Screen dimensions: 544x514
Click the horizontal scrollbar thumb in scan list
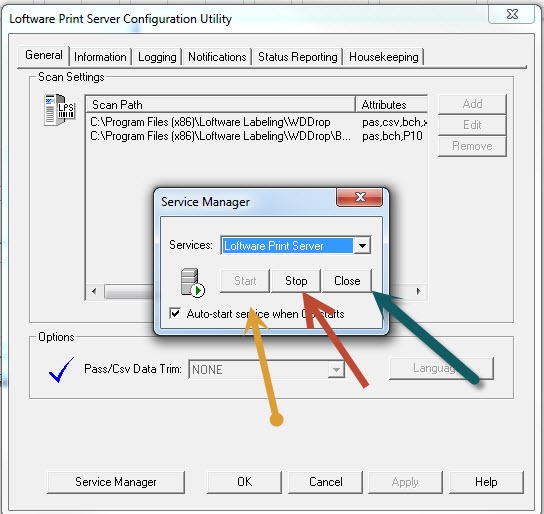(129, 291)
